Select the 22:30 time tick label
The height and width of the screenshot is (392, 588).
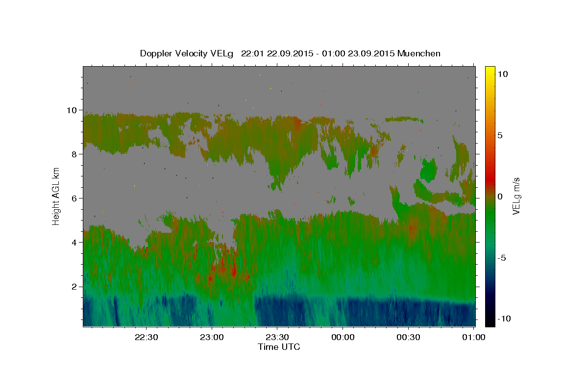click(x=146, y=338)
